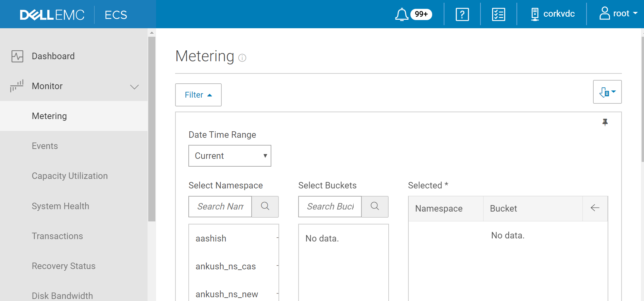644x301 pixels.
Task: Open the System Health page
Action: click(61, 206)
